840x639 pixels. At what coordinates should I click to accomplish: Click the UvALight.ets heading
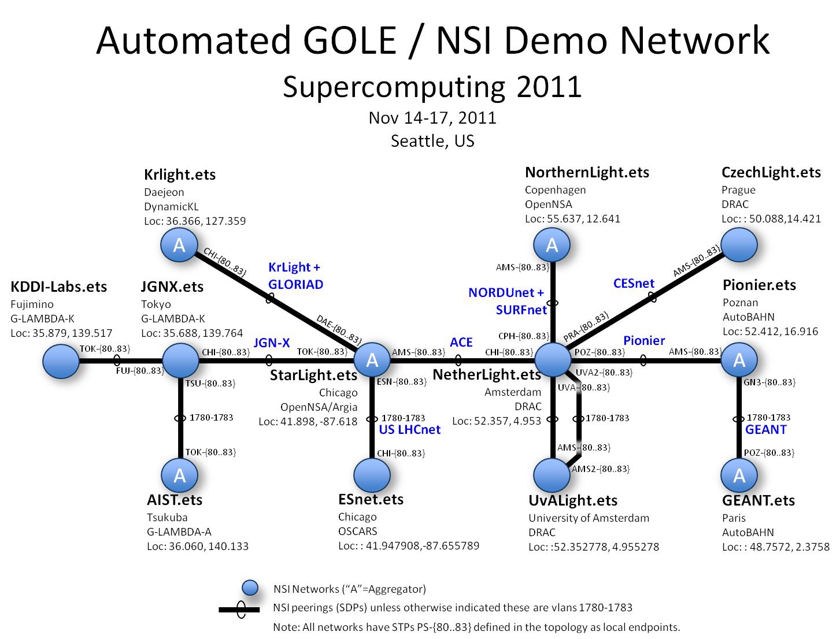click(573, 500)
